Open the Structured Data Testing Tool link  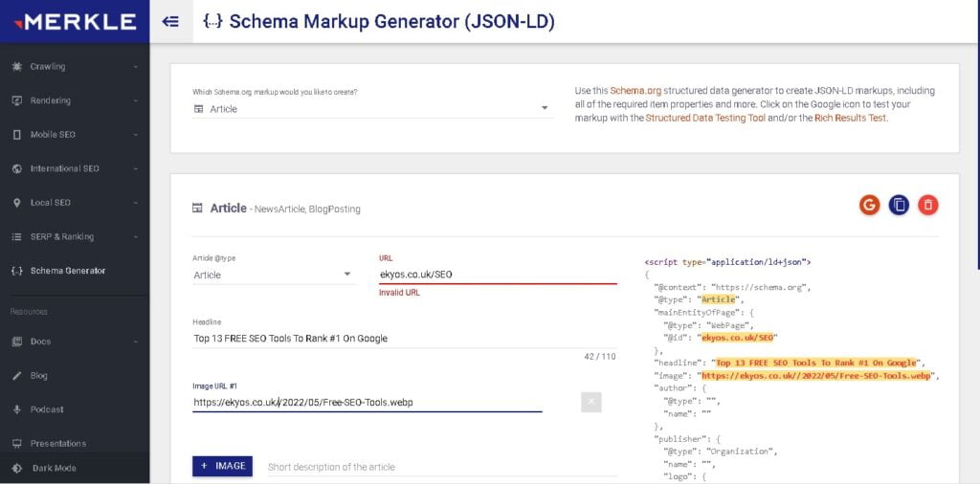pyautogui.click(x=705, y=118)
